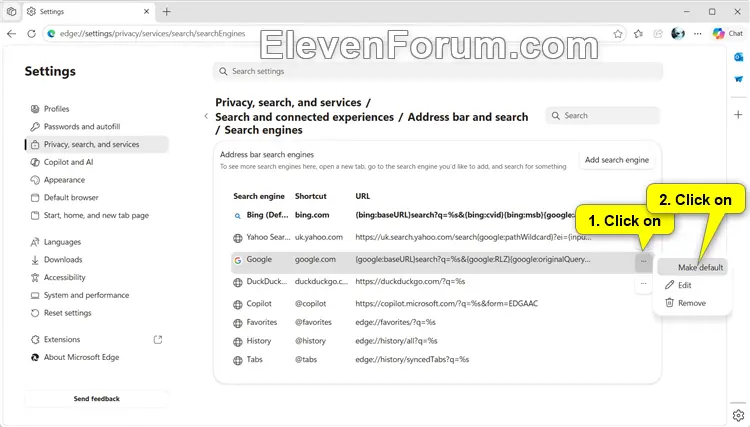Open the Favorites hub icon
Screen dimensions: 750x427
click(638, 33)
